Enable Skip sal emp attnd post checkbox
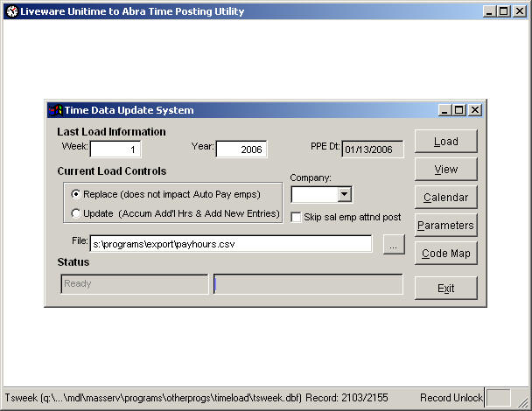Image resolution: width=532 pixels, height=411 pixels. pyautogui.click(x=296, y=218)
